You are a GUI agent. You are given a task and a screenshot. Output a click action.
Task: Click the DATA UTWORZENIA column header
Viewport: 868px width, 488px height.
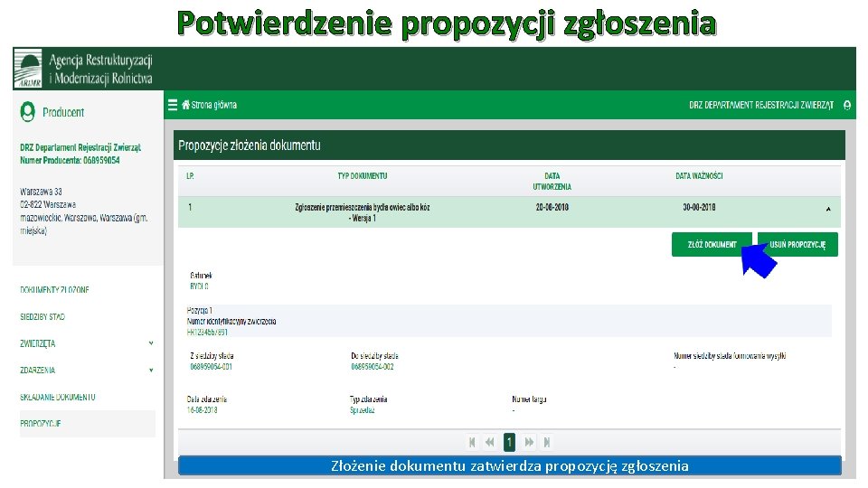pos(552,182)
